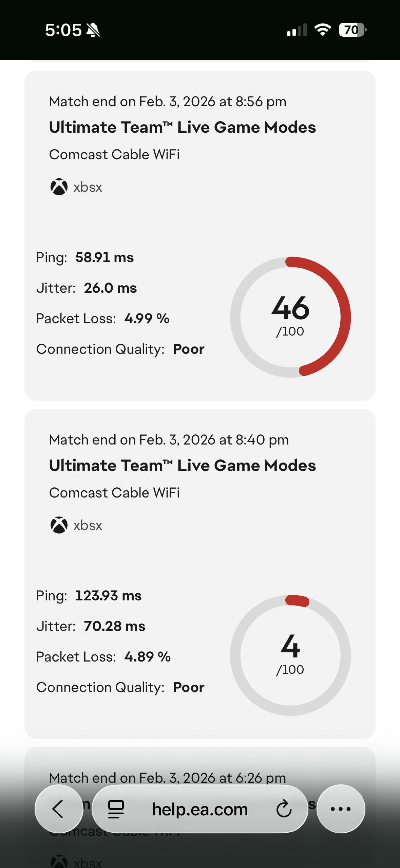Image resolution: width=400 pixels, height=868 pixels.
Task: Select the 4/100 connection score gauge
Action: 290,655
